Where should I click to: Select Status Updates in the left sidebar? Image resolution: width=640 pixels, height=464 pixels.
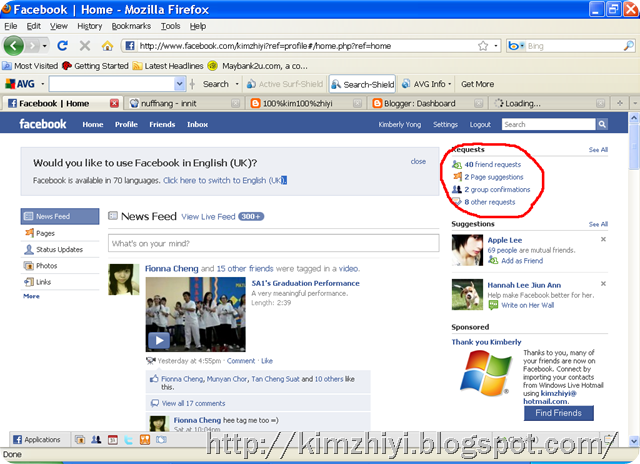coord(59,249)
